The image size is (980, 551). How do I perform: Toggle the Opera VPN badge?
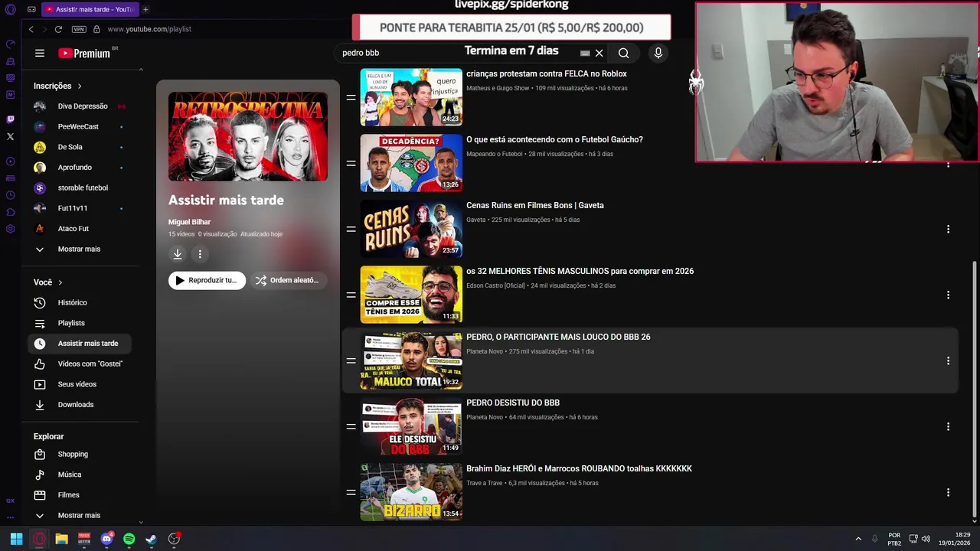pos(79,29)
